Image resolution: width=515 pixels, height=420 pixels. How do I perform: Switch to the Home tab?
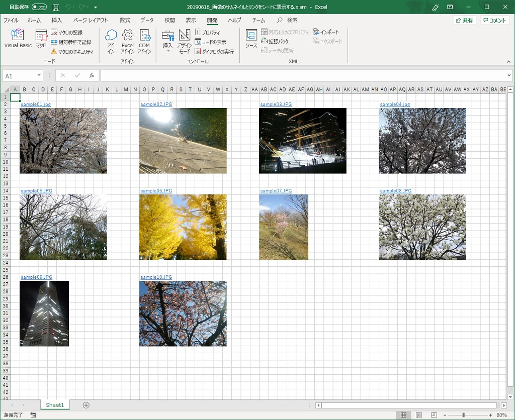pos(34,20)
